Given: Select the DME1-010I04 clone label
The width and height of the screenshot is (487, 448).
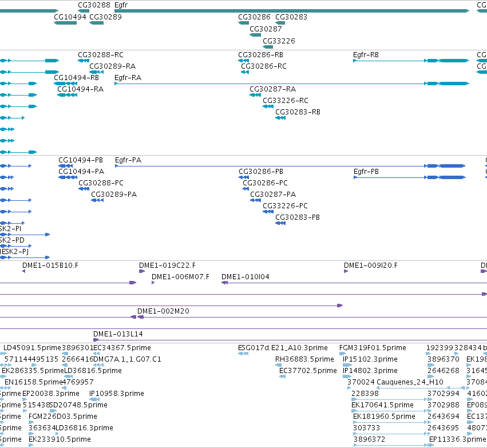Looking at the screenshot, I should coord(245,277).
